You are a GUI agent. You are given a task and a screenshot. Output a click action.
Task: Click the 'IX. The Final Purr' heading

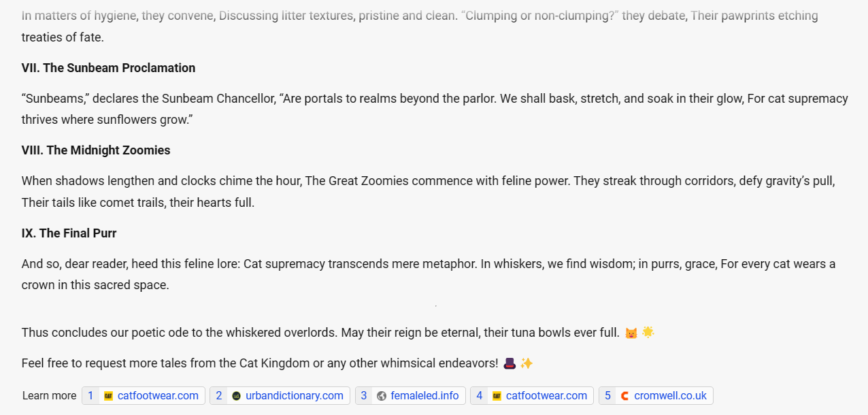[69, 233]
